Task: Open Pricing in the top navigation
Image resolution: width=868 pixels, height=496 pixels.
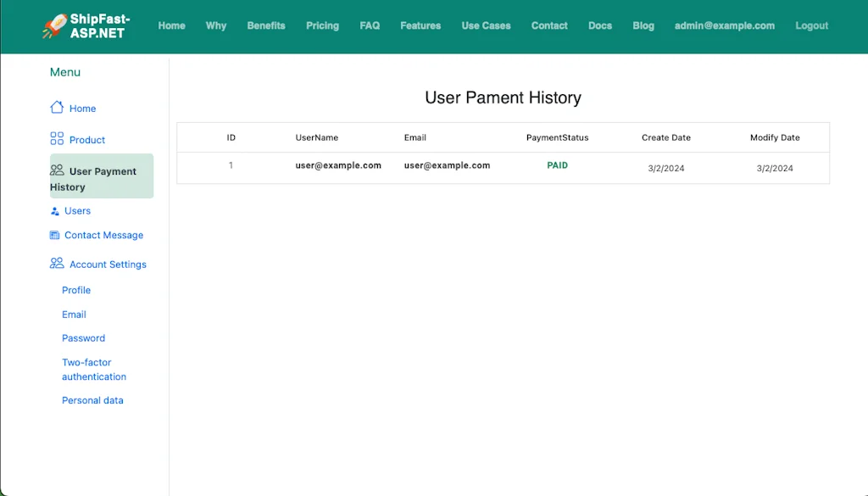Action: pyautogui.click(x=322, y=25)
